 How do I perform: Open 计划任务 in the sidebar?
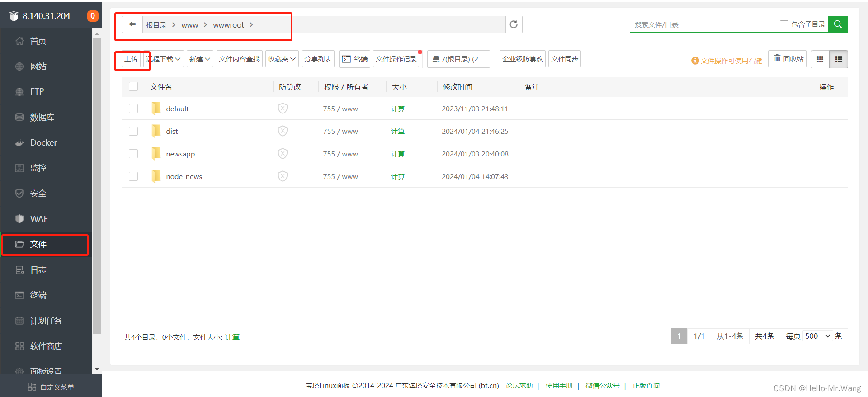[46, 321]
